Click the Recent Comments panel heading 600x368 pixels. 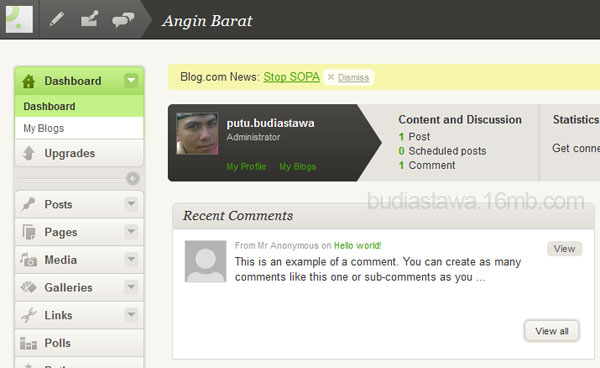tap(238, 216)
